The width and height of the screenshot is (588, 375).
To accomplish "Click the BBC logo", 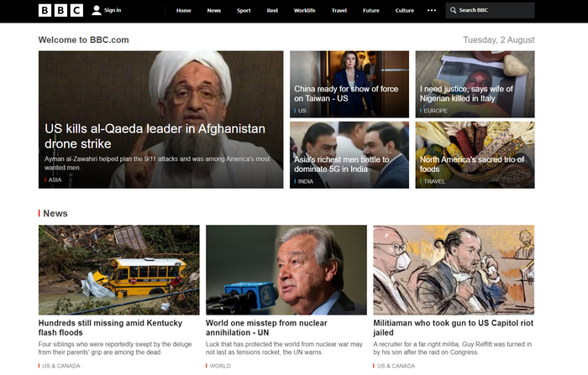I will click(60, 11).
